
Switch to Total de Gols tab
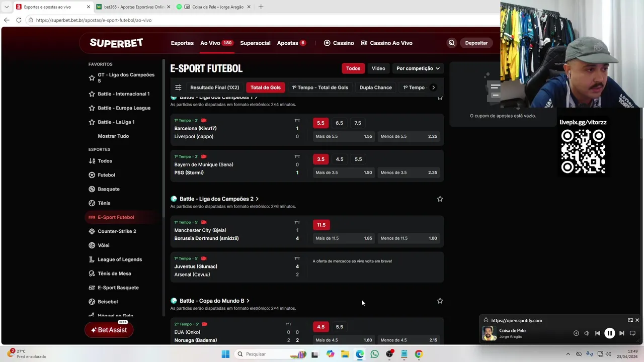266,87
